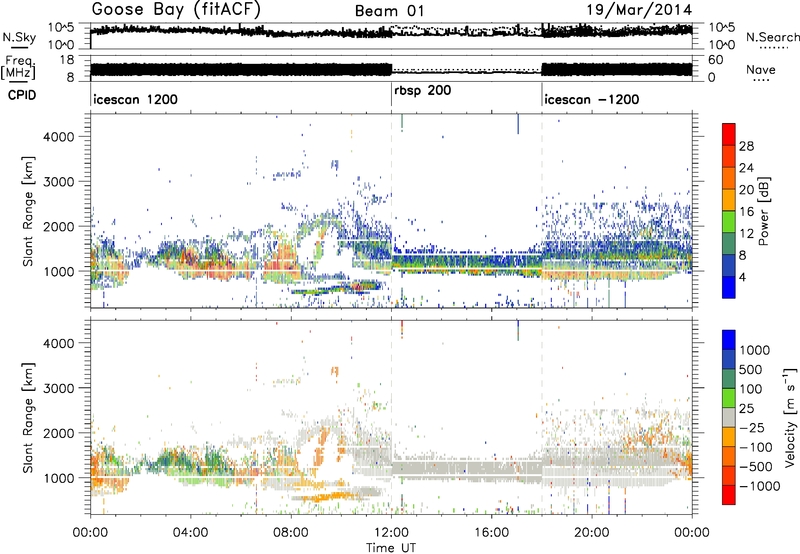Click the 'N.Search' legend label

(x=772, y=37)
